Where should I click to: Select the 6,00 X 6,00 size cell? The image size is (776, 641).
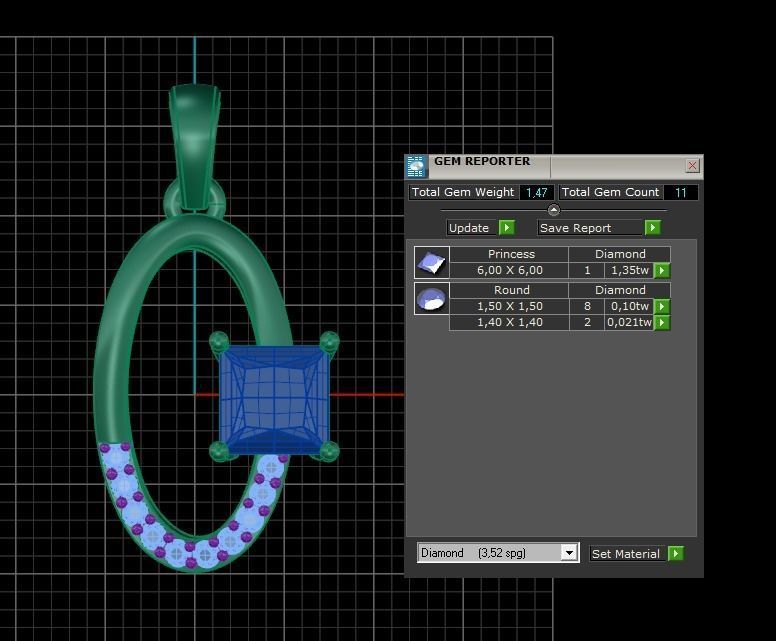coord(509,270)
